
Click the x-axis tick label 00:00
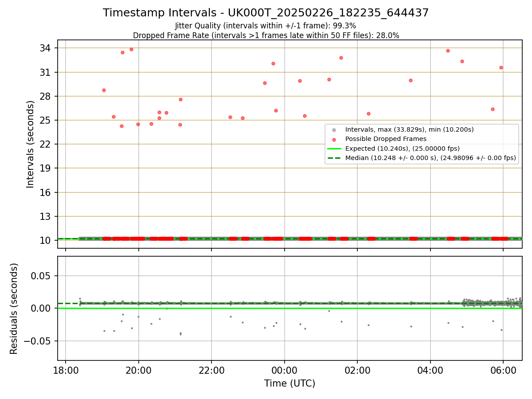[x=285, y=371]
